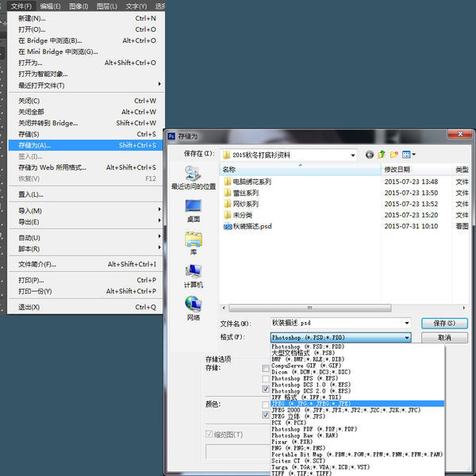The image size is (476, 476).
Task: Sort by 名称 column header
Action: click(x=300, y=170)
